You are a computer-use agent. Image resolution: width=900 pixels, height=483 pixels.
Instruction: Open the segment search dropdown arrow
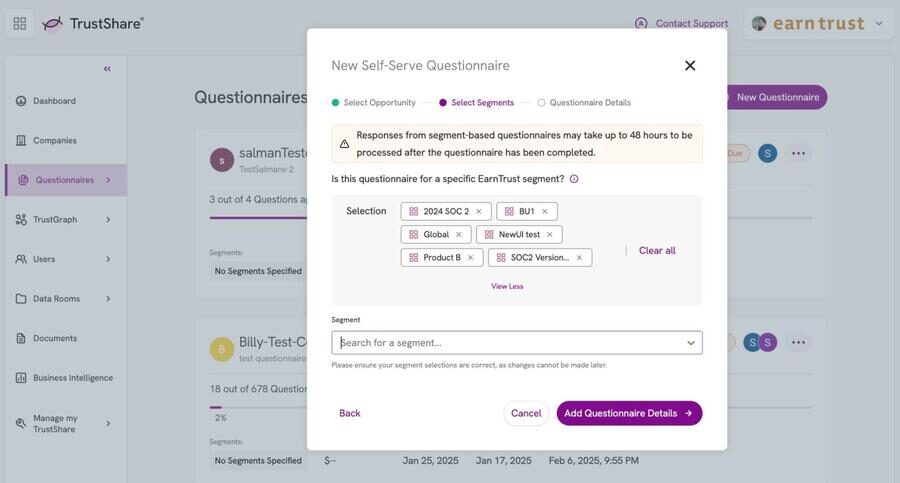pyautogui.click(x=691, y=343)
